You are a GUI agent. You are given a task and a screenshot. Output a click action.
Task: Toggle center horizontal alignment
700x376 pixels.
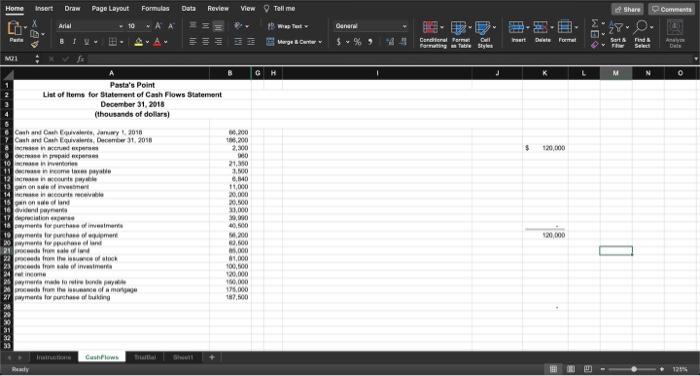click(x=205, y=42)
